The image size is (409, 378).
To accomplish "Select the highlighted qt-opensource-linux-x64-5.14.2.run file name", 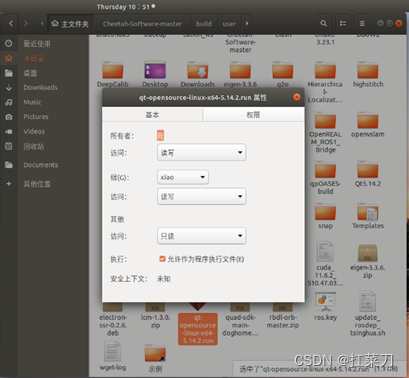I will tap(198, 329).
